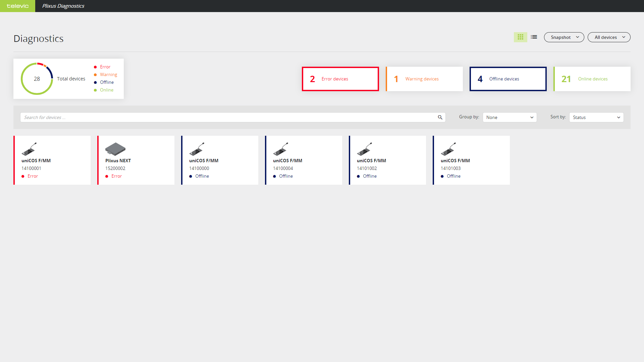
Task: Toggle the Online devices filter
Action: 592,79
